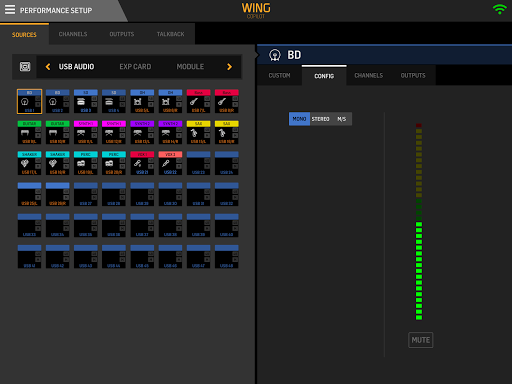
Task: Select the USB 9/L guitar source tile
Action: click(x=29, y=132)
